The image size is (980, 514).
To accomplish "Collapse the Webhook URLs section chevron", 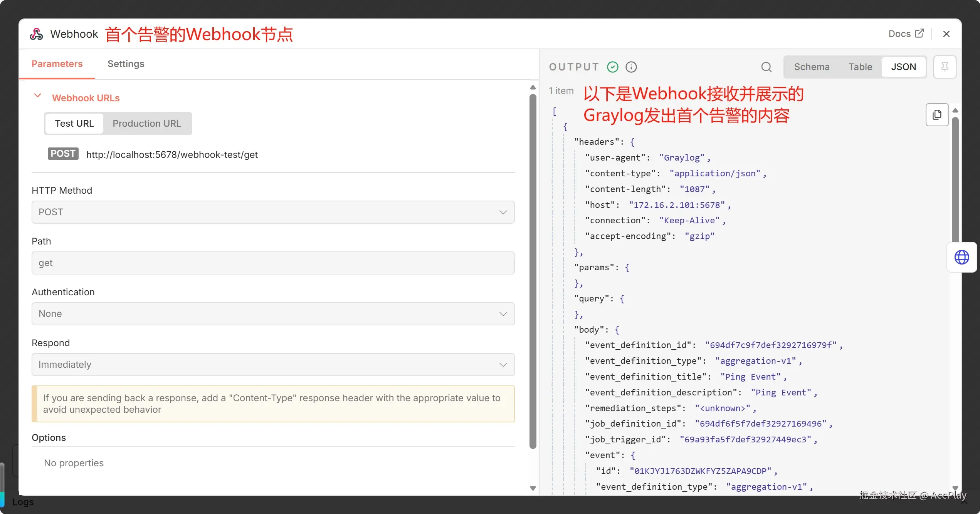I will (x=37, y=95).
